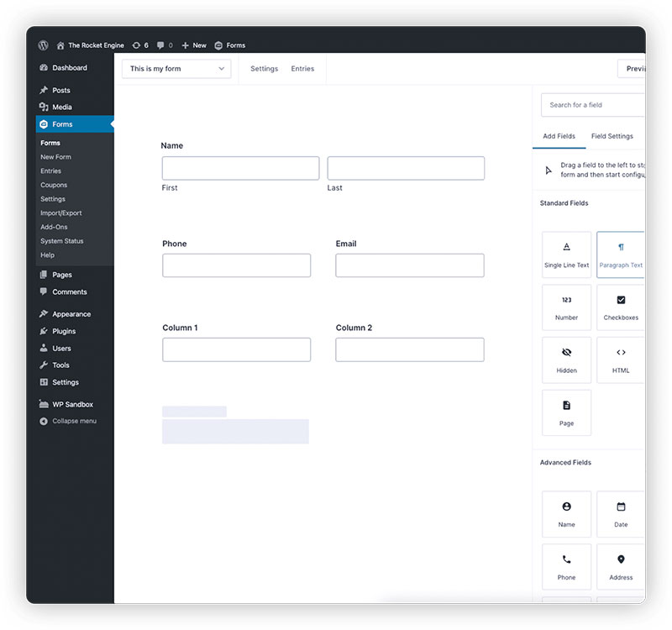Click the Search for a field box
Screen dimensions: 672x630
click(594, 105)
